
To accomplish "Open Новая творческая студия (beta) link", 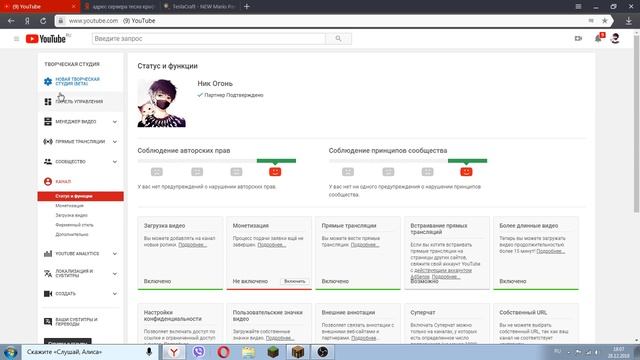I will (77, 81).
